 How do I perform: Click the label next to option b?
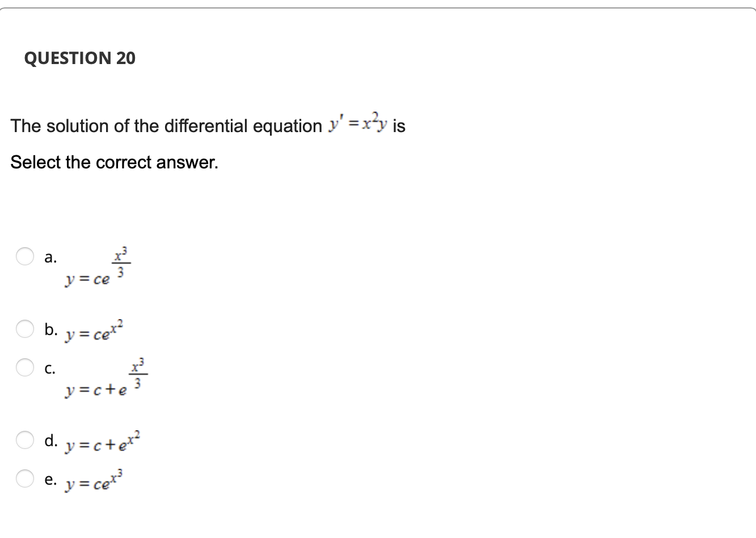(x=51, y=329)
